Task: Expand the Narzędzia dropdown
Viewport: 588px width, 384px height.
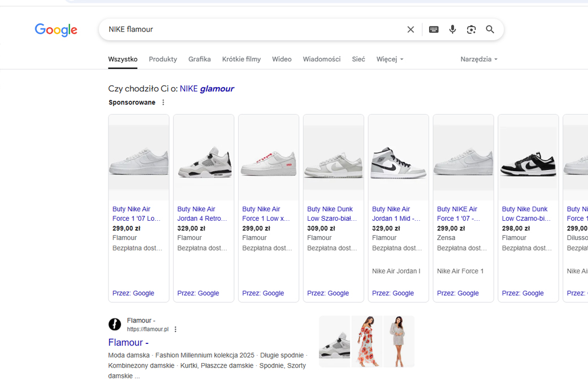Action: pyautogui.click(x=479, y=59)
